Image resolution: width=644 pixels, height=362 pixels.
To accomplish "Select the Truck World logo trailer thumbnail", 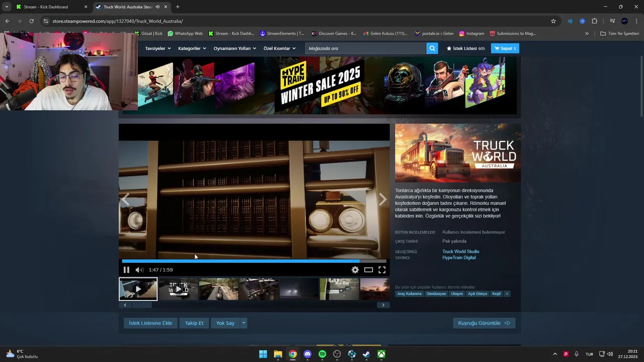I will (x=178, y=289).
